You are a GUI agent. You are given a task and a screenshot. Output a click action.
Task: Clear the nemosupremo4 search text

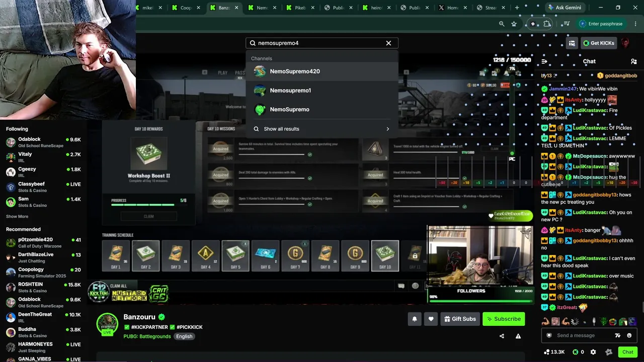point(388,43)
